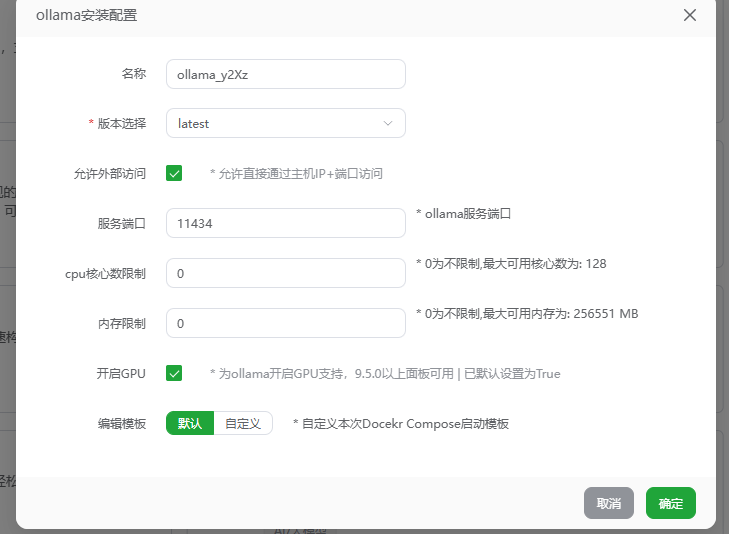Click the 开启GPU label text
This screenshot has height=534, width=729.
[121, 373]
